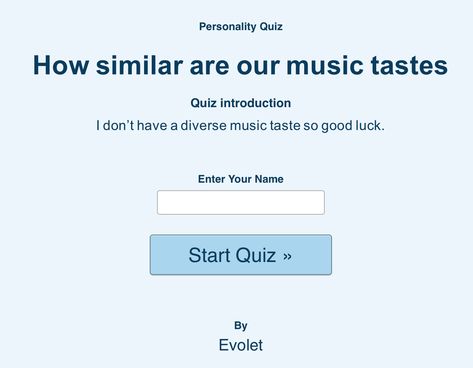Click the word 'music' in the title
The width and height of the screenshot is (473, 368).
[325, 65]
